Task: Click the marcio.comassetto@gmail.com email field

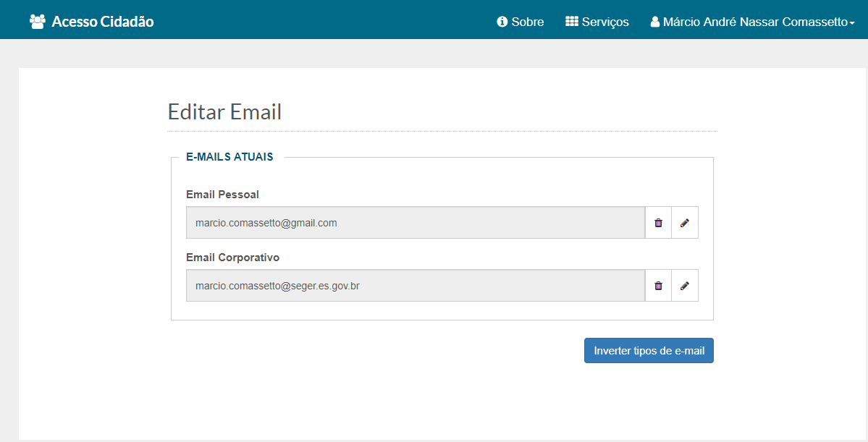Action: (415, 223)
